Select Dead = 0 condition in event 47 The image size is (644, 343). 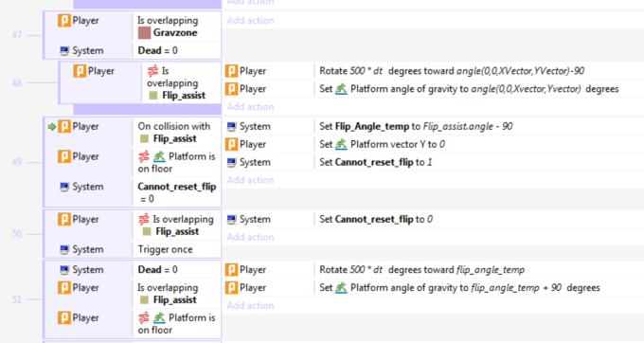tap(158, 50)
